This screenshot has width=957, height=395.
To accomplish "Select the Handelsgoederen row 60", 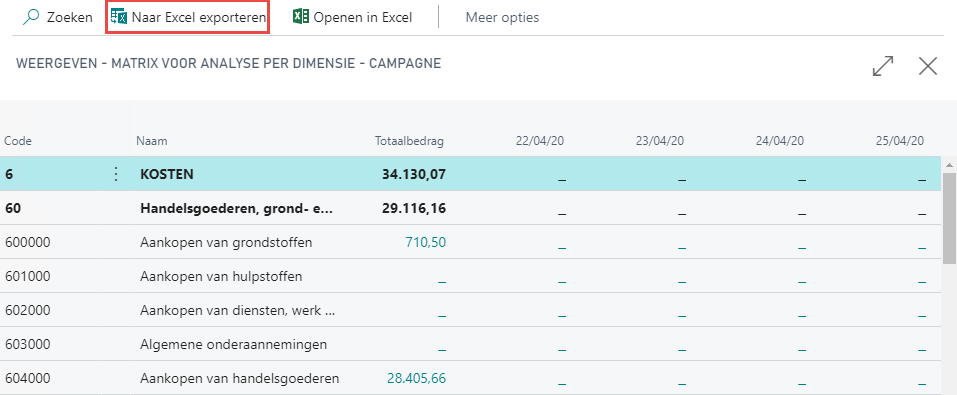I will pos(471,208).
